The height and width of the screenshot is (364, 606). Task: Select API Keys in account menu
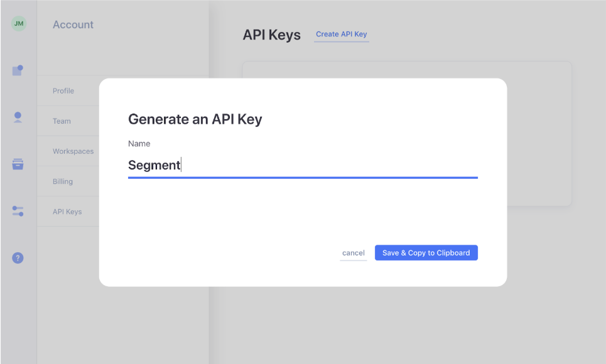[x=67, y=211]
